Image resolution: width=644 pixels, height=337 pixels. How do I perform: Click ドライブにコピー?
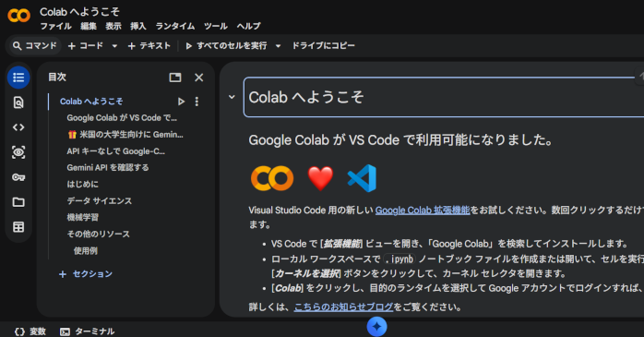pyautogui.click(x=323, y=45)
